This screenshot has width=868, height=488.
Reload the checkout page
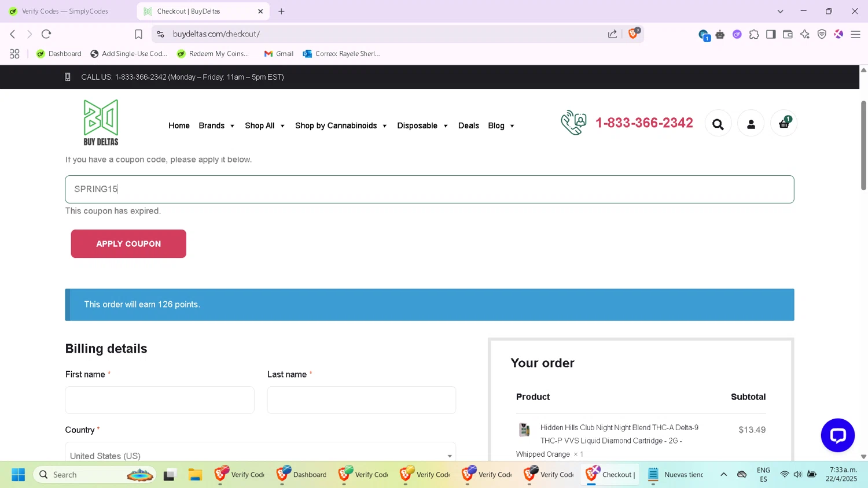click(46, 34)
